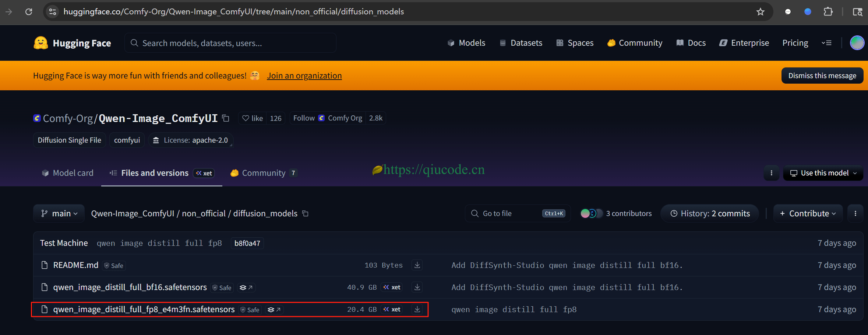This screenshot has height=335, width=868.
Task: Bookmark this page with the star icon
Action: (x=761, y=12)
